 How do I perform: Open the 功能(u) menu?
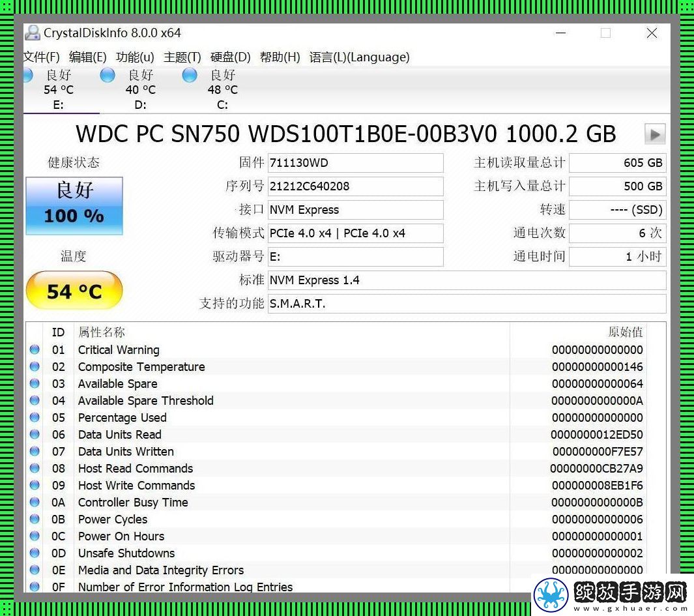(x=135, y=57)
